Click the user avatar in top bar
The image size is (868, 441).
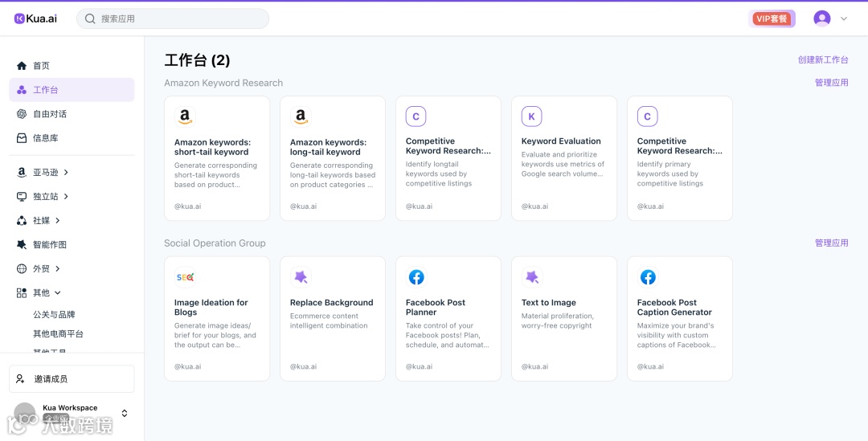(821, 18)
